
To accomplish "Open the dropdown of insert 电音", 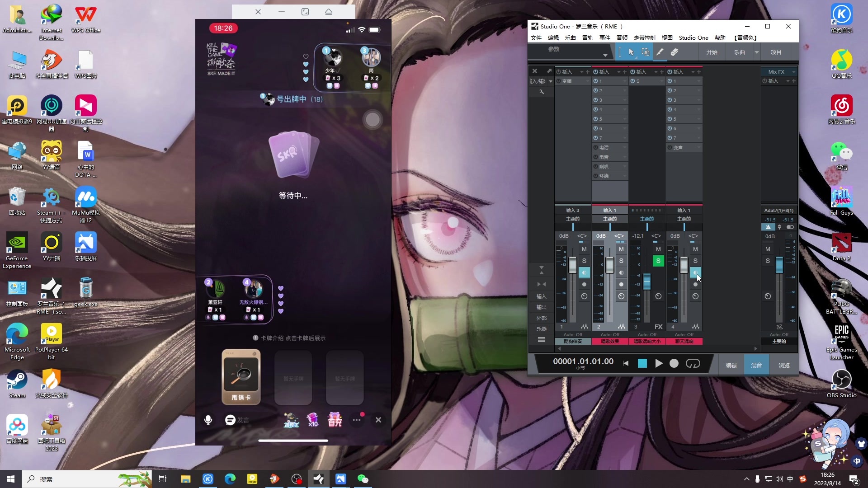I will pyautogui.click(x=625, y=157).
